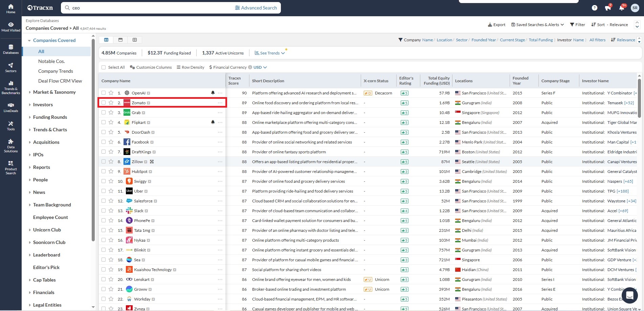
Task: Star the Zomato company row
Action: click(111, 103)
